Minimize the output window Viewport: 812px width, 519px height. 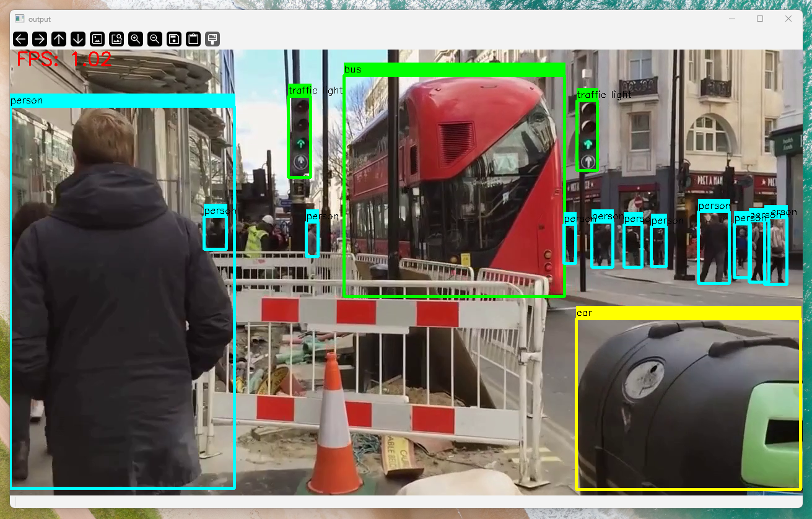click(732, 19)
